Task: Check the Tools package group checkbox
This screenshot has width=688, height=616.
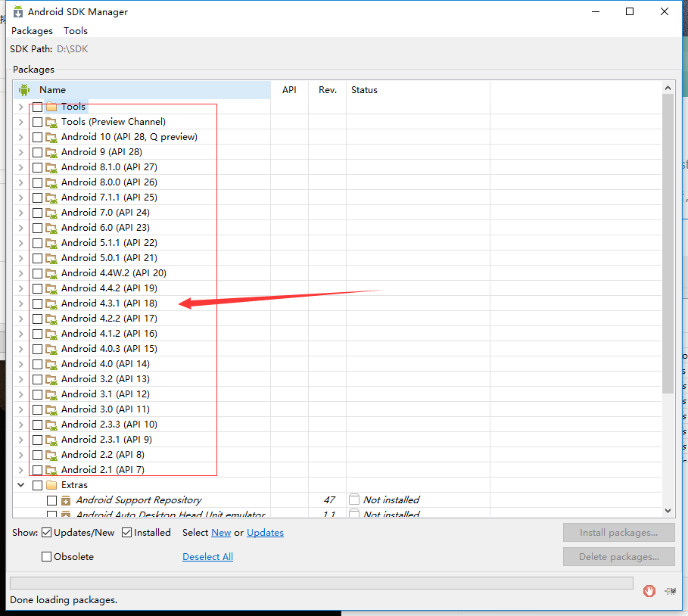Action: (37, 107)
